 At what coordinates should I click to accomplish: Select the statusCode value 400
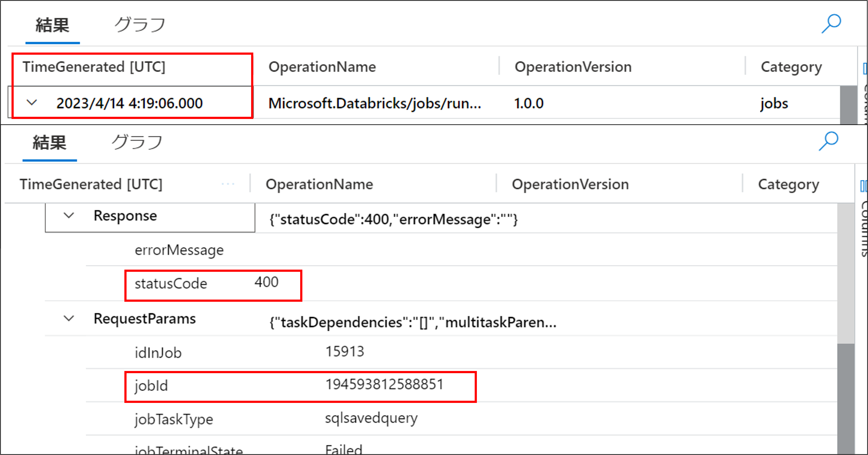click(x=266, y=282)
